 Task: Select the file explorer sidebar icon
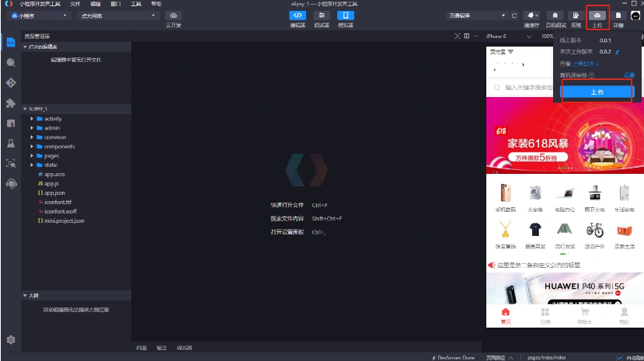[11, 42]
